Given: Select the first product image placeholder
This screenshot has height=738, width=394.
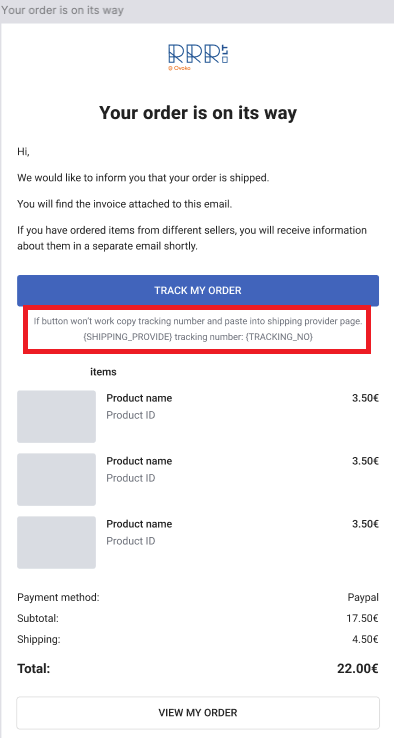Looking at the screenshot, I should coord(56,417).
